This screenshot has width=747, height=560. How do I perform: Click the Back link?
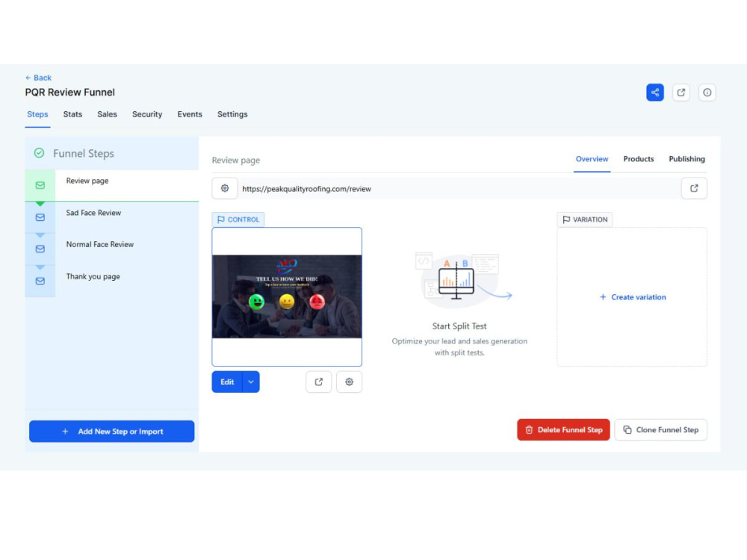pos(38,78)
